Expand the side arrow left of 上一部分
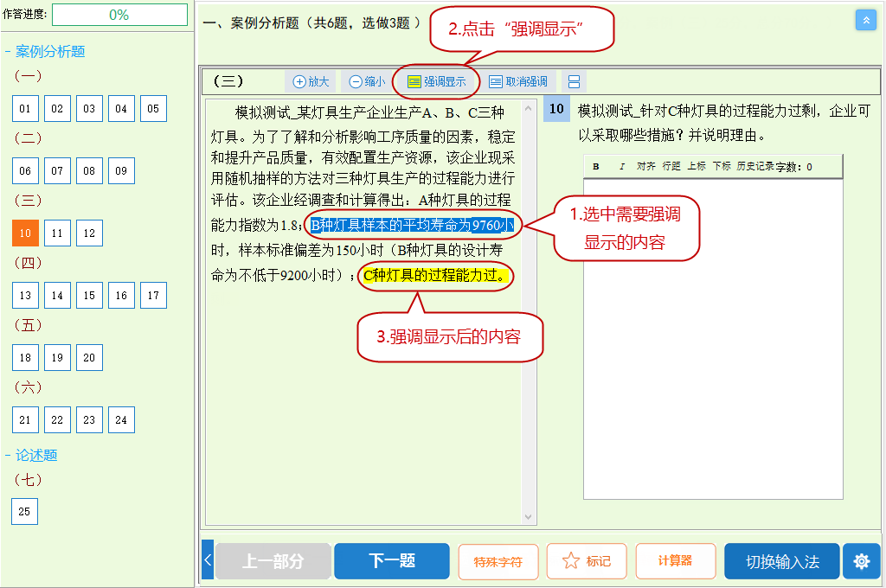886x588 pixels. point(208,560)
